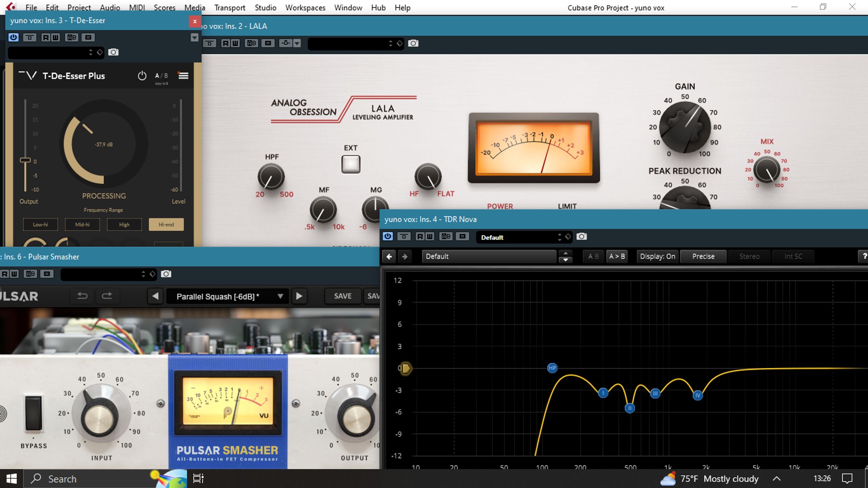This screenshot has height=488, width=868.
Task: Click Pulsar Smasher redo arrow
Action: tap(107, 296)
